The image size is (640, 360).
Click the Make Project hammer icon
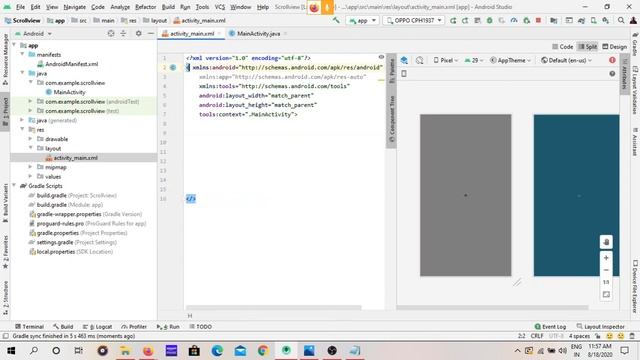[336, 20]
